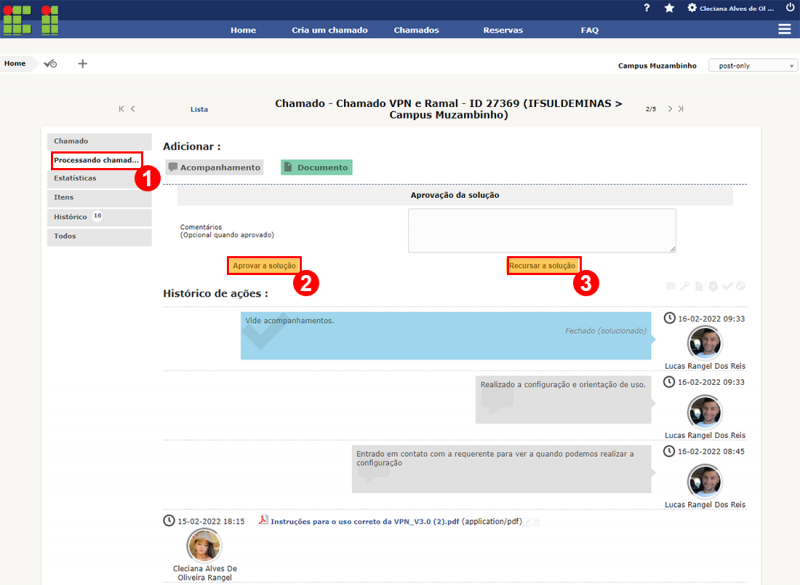This screenshot has height=585, width=800.
Task: Click Recusar a solução button
Action: 542,266
